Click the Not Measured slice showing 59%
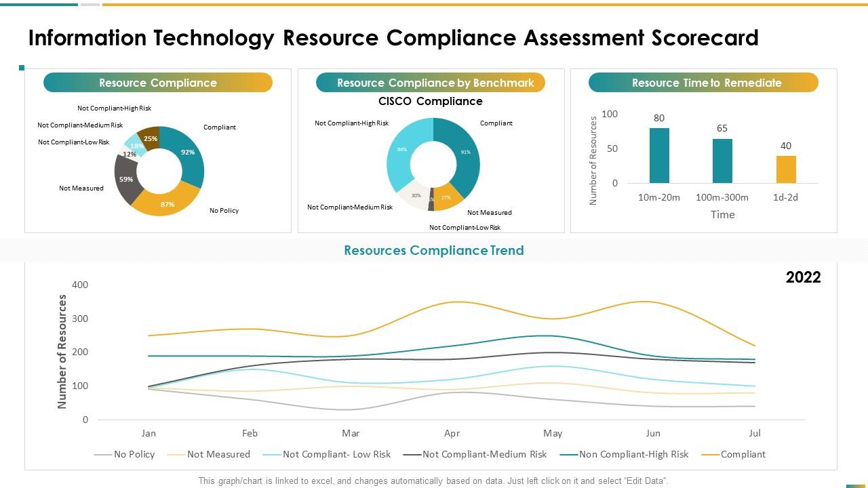Screen dimensions: 868x488 126,180
